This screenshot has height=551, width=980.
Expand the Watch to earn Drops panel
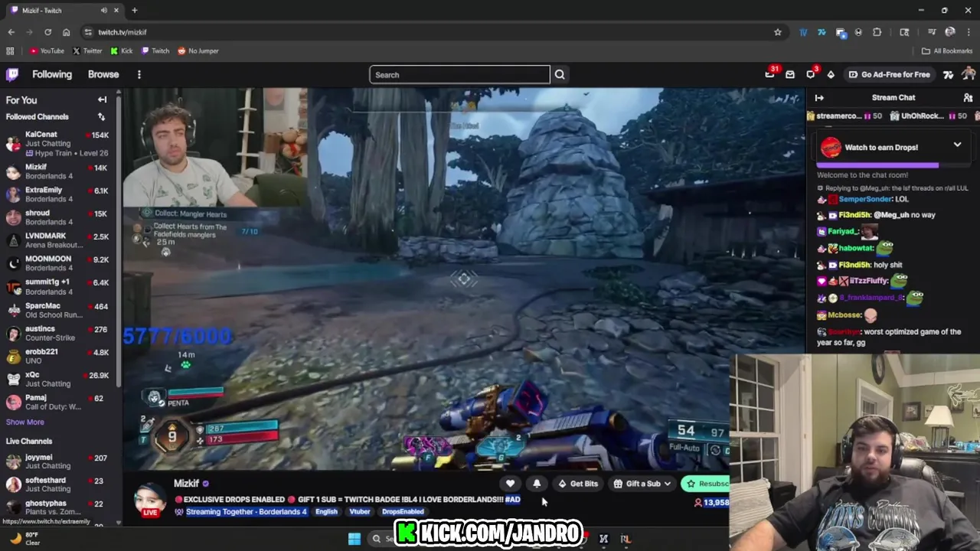[x=957, y=145]
